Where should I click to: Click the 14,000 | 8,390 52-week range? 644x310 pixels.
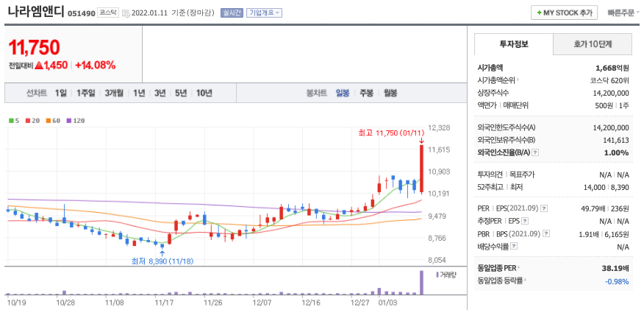pos(608,187)
